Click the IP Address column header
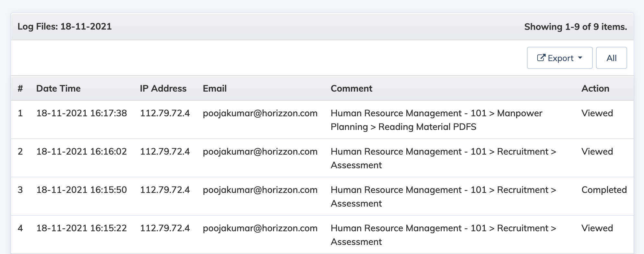 click(x=163, y=88)
